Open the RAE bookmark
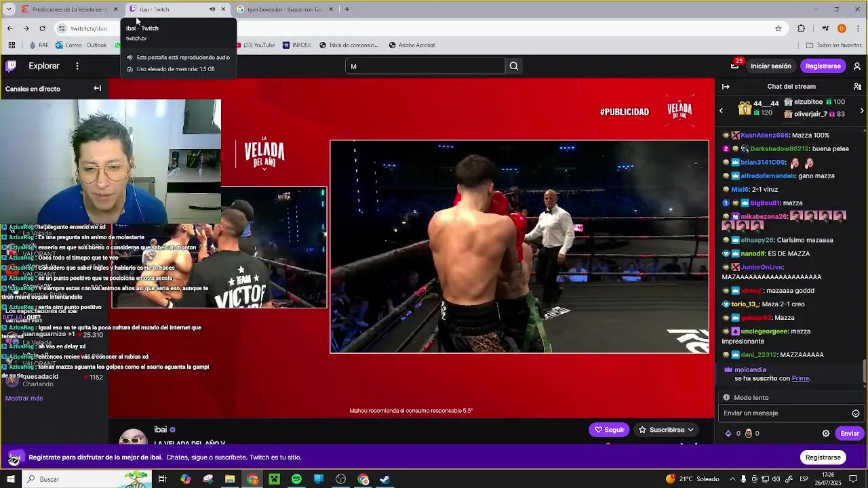This screenshot has height=488, width=868. pos(39,45)
